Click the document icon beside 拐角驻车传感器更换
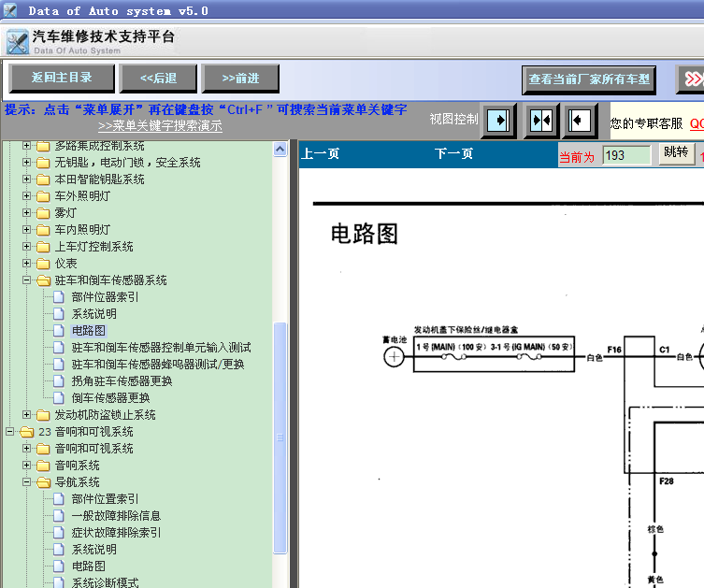 [x=58, y=381]
